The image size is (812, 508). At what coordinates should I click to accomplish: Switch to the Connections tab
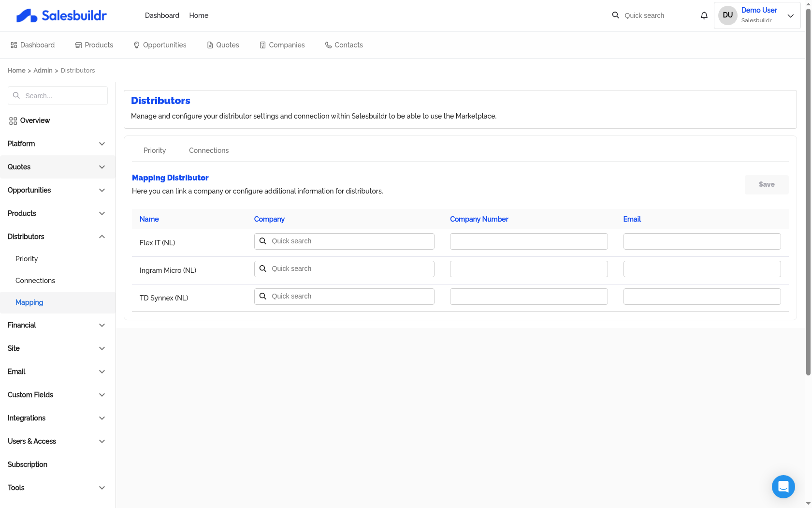pyautogui.click(x=209, y=150)
